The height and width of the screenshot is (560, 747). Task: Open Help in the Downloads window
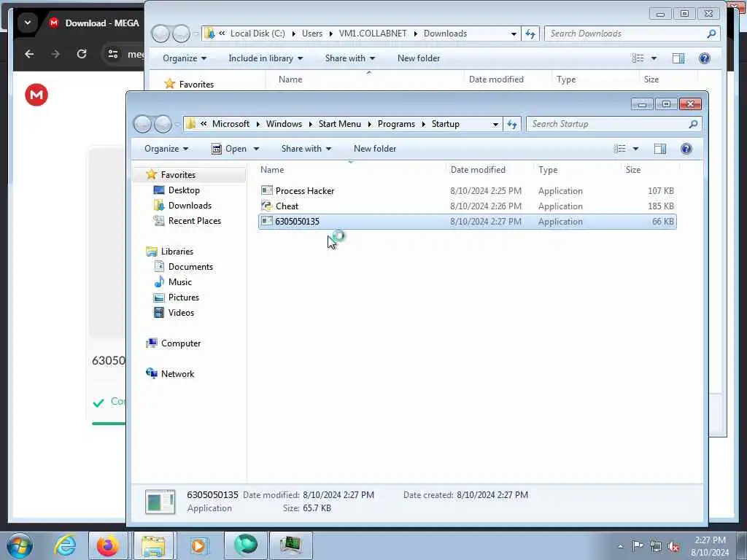coord(704,58)
